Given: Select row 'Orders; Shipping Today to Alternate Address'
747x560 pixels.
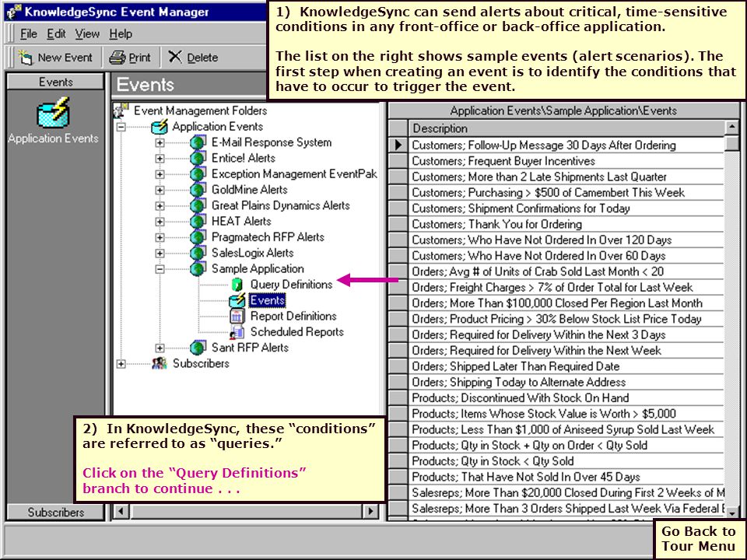Looking at the screenshot, I should (x=566, y=382).
